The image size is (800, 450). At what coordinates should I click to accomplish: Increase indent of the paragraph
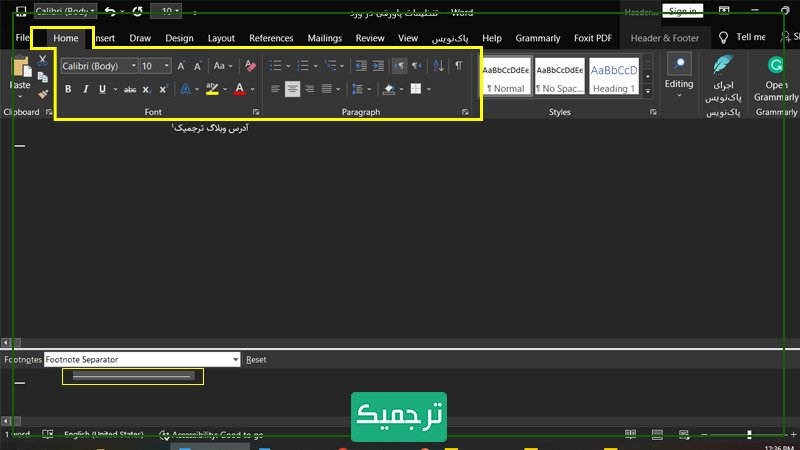[378, 66]
